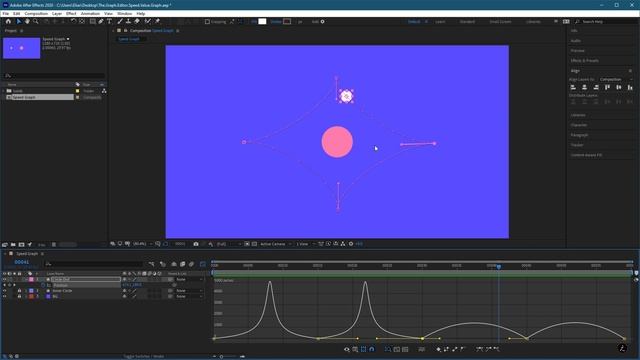Open Circle Out layer parent None dropdown
Image resolution: width=640 pixels, height=360 pixels.
click(189, 280)
